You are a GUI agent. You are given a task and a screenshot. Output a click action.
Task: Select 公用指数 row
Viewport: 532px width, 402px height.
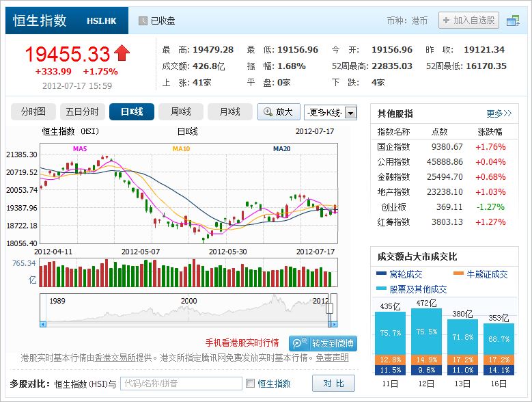pyautogui.click(x=445, y=161)
